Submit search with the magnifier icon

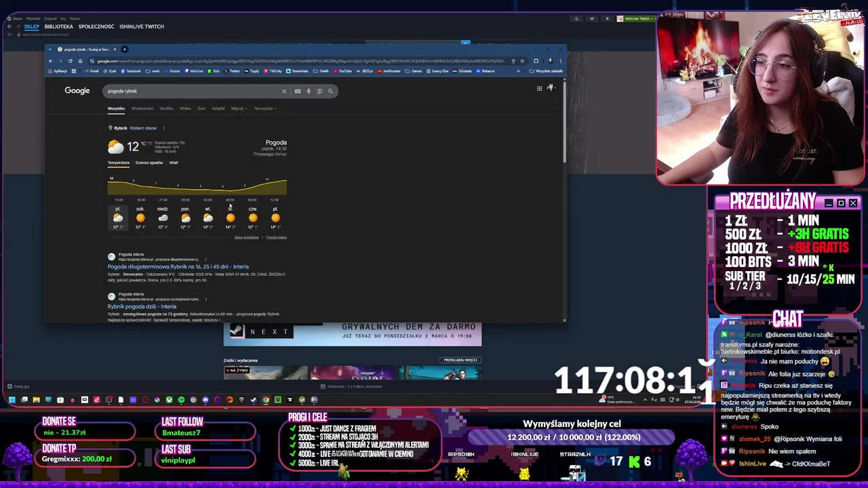tap(330, 91)
